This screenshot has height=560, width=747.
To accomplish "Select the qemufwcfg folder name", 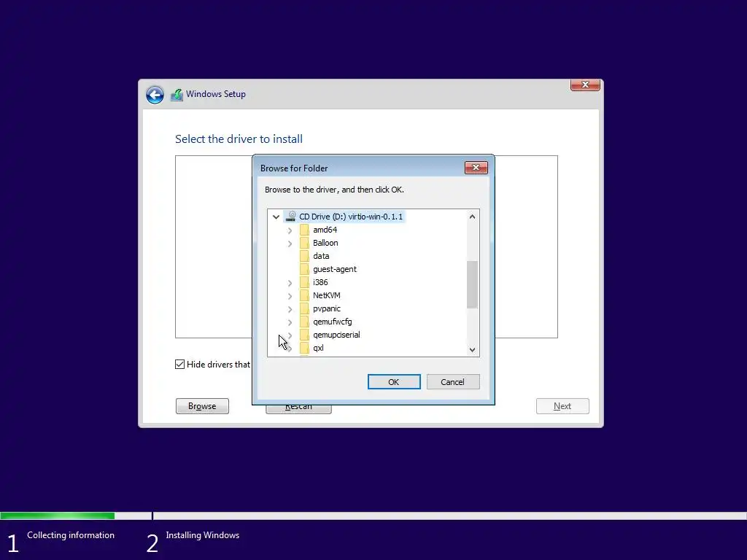I will 332,322.
